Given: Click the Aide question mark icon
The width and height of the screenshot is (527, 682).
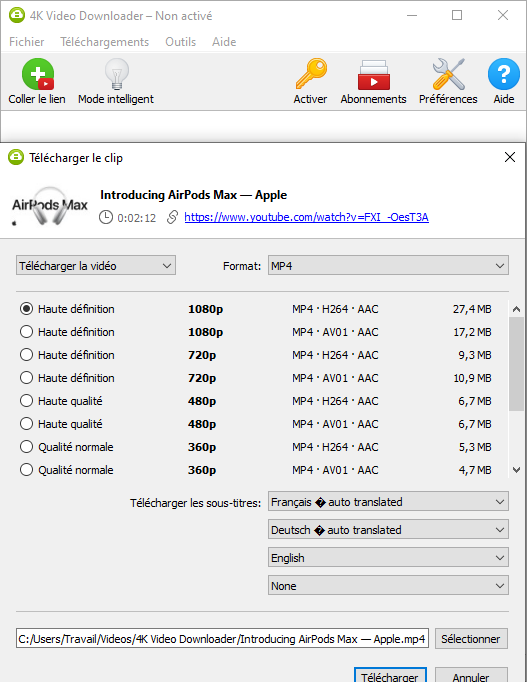Looking at the screenshot, I should tap(504, 74).
